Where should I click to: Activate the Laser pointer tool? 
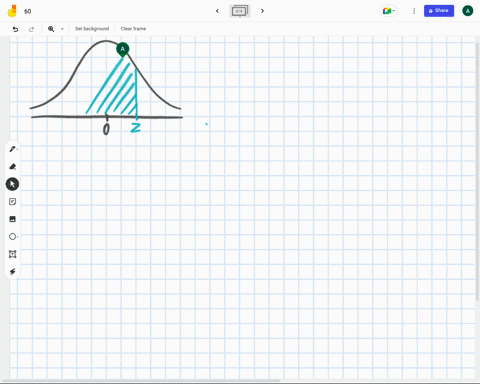coord(12,272)
